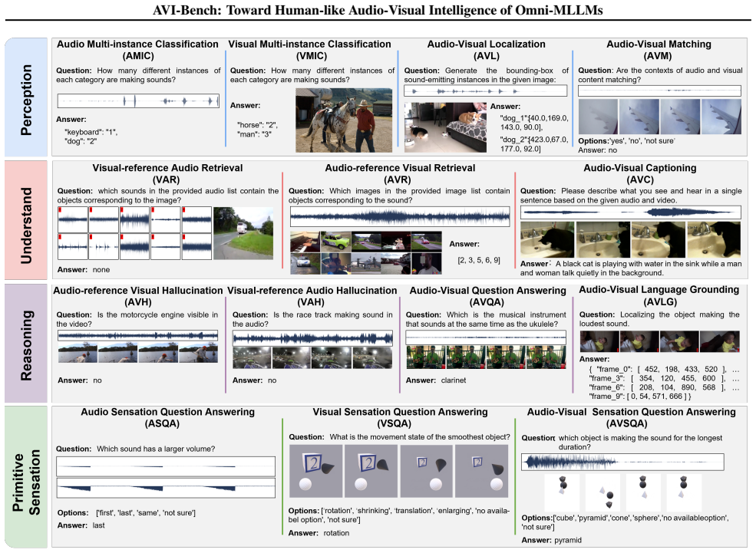
Task: Open the bus on road photo in VAR
Action: [243, 233]
